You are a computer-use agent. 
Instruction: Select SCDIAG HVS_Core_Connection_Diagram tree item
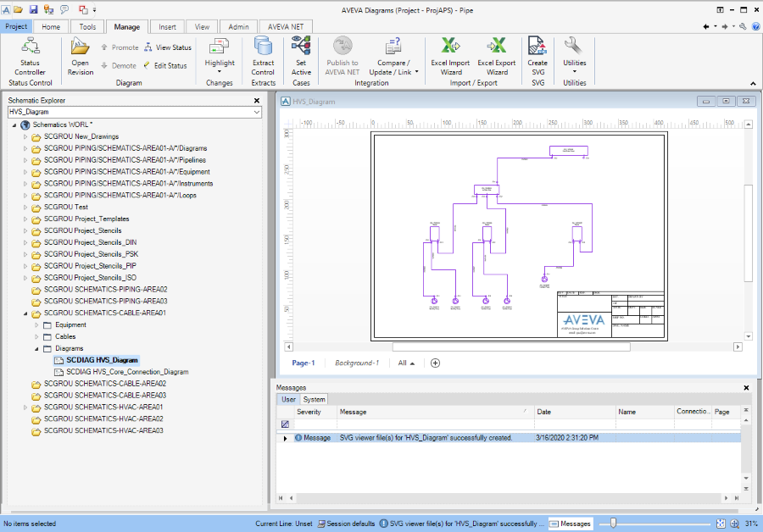pos(126,372)
